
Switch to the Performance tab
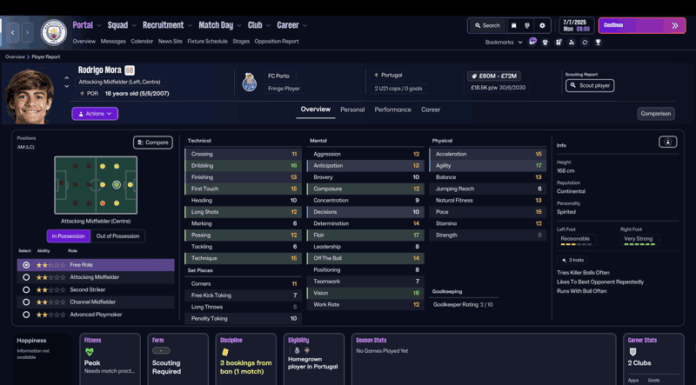tap(393, 110)
